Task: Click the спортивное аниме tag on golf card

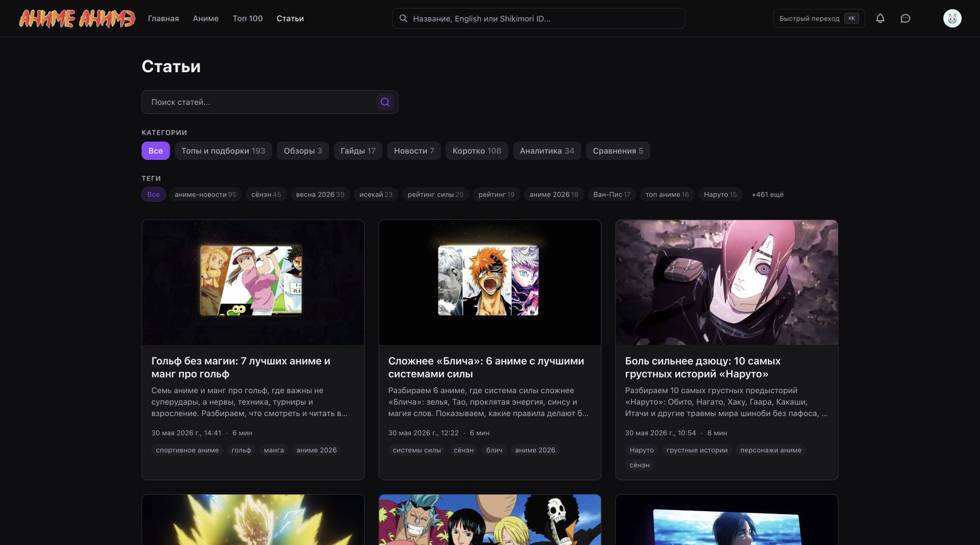Action: [x=187, y=450]
